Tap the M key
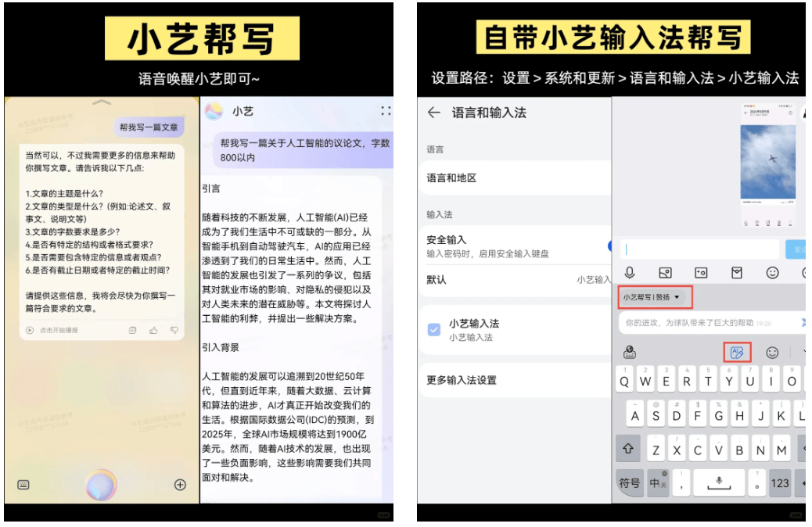This screenshot has height=527, width=812. coord(781,449)
